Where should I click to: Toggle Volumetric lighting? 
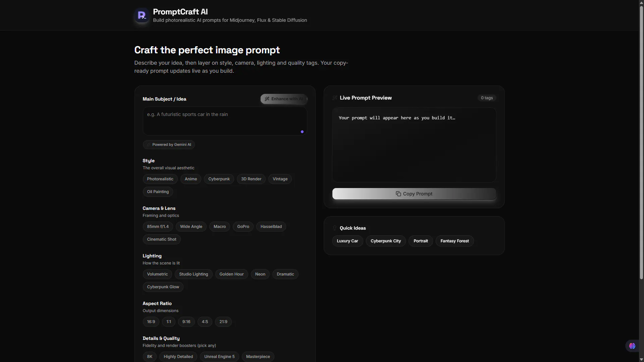tap(157, 274)
